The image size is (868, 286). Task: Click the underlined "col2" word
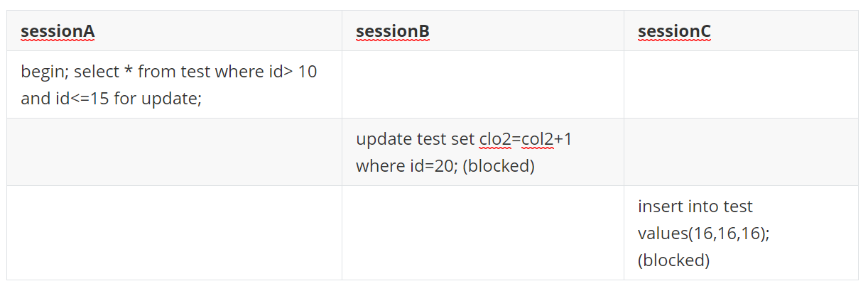(537, 139)
